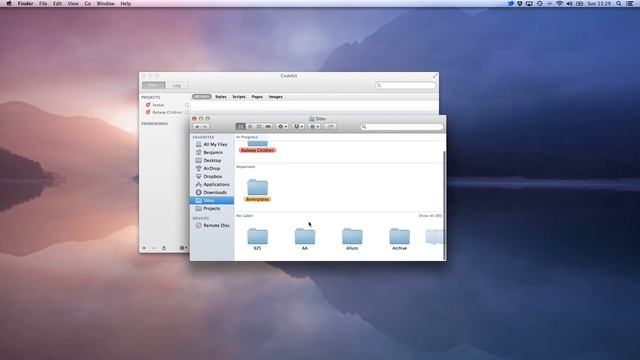This screenshot has height=360, width=640.
Task: Open Downloads in Finder sidebar
Action: tap(212, 192)
